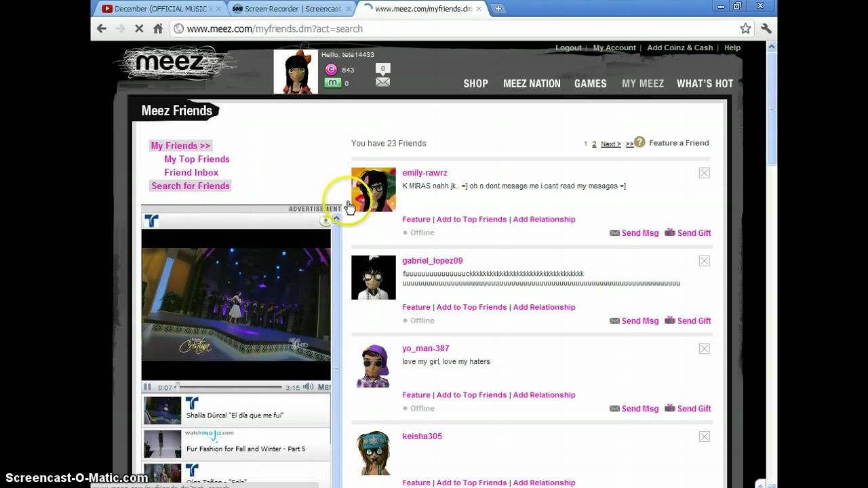Remove friend keisha305 with the X box

(x=705, y=436)
